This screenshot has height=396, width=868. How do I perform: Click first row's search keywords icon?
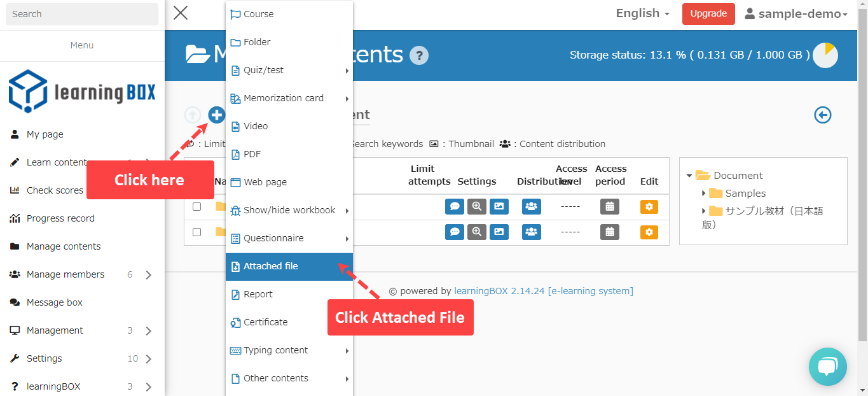click(476, 206)
